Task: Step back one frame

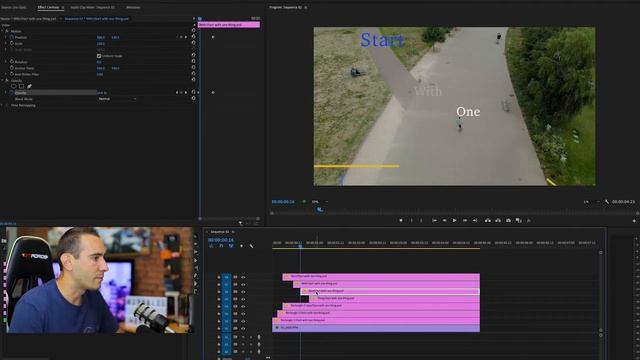Action: tap(444, 220)
